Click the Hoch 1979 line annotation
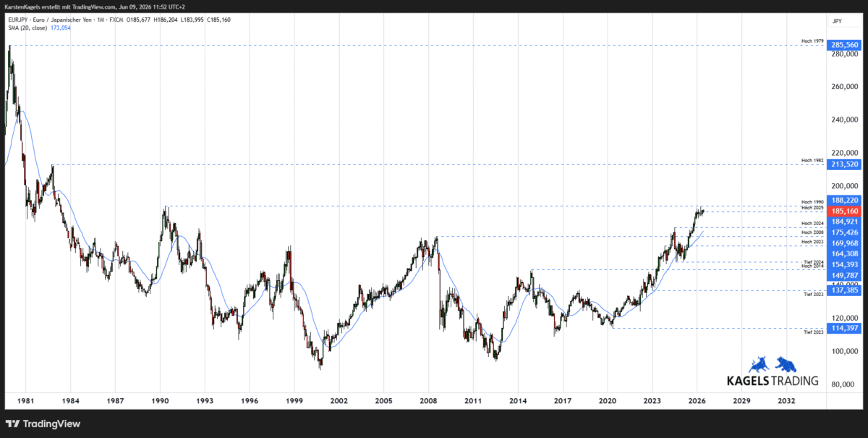 pos(812,41)
